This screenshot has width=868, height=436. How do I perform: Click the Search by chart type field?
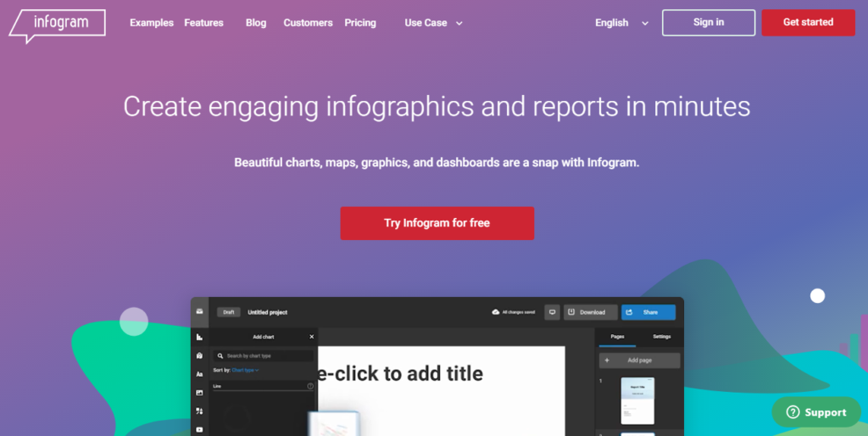pyautogui.click(x=264, y=356)
